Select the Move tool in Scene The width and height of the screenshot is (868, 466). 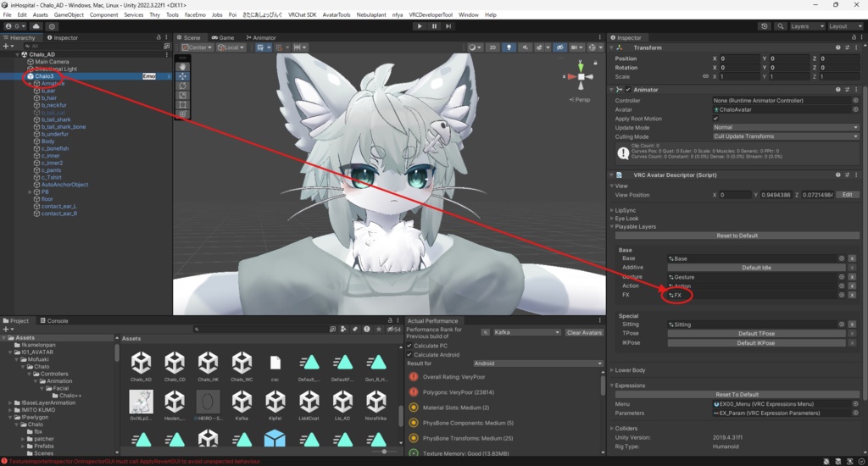[x=182, y=75]
